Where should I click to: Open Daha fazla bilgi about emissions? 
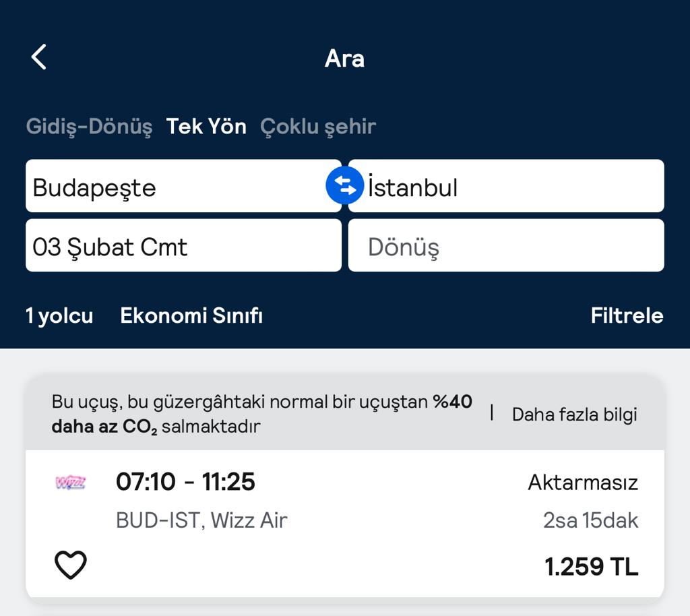tap(574, 414)
